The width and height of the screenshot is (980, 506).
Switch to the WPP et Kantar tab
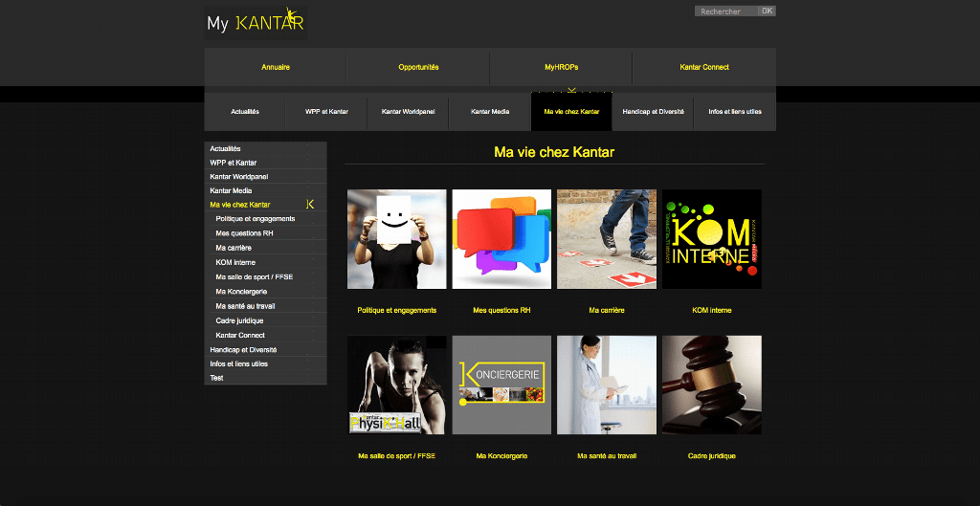(x=326, y=112)
